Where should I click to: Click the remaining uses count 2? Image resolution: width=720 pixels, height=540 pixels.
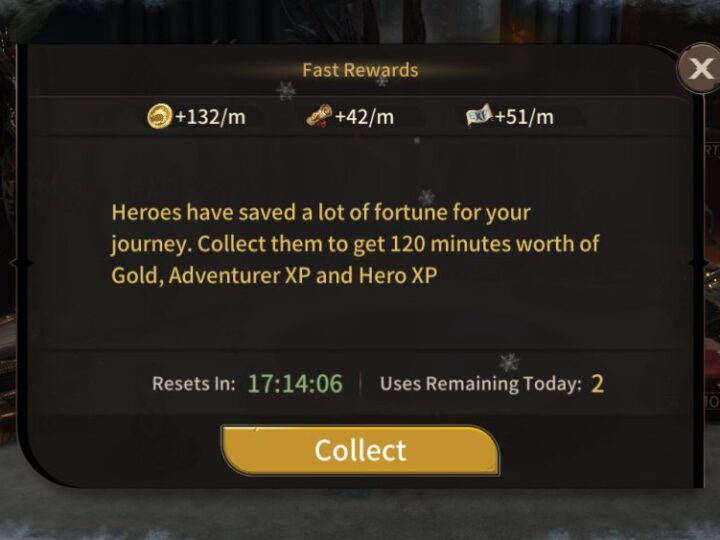tap(597, 384)
